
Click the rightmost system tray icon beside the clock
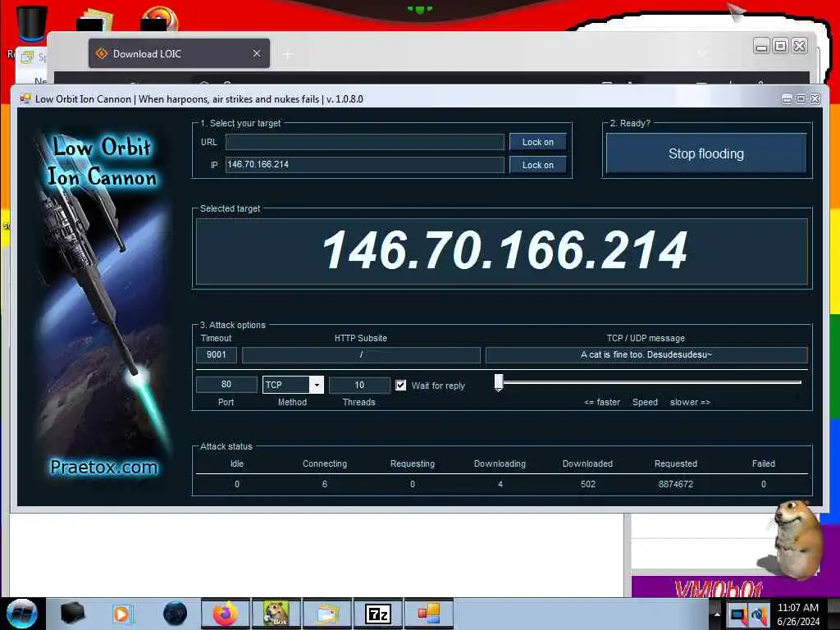coord(759,614)
